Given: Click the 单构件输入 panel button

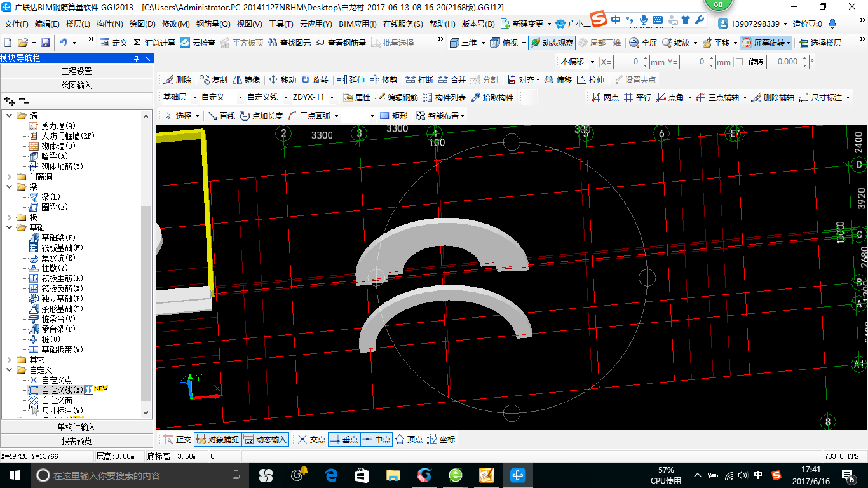Looking at the screenshot, I should 76,427.
